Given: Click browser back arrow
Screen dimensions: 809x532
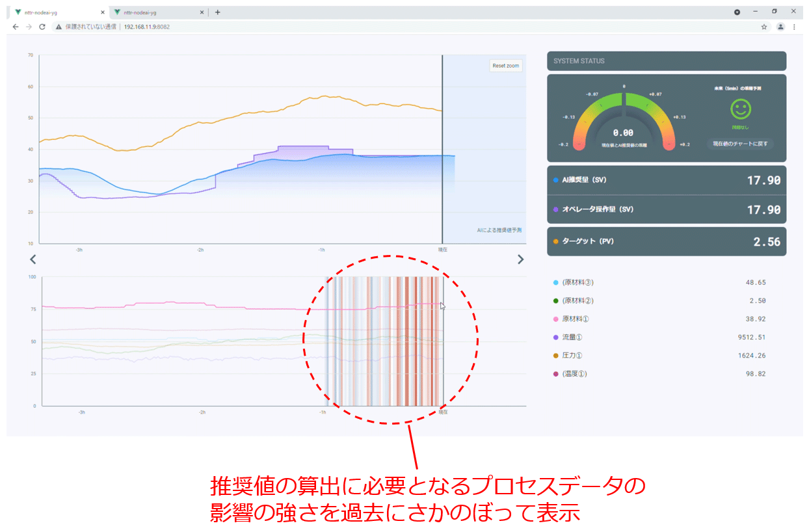Looking at the screenshot, I should (16, 27).
